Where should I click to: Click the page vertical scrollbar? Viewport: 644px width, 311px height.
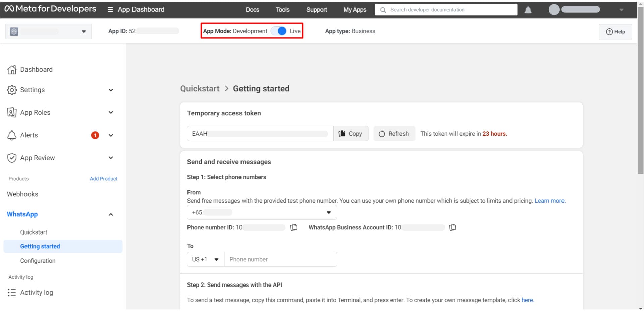640,91
